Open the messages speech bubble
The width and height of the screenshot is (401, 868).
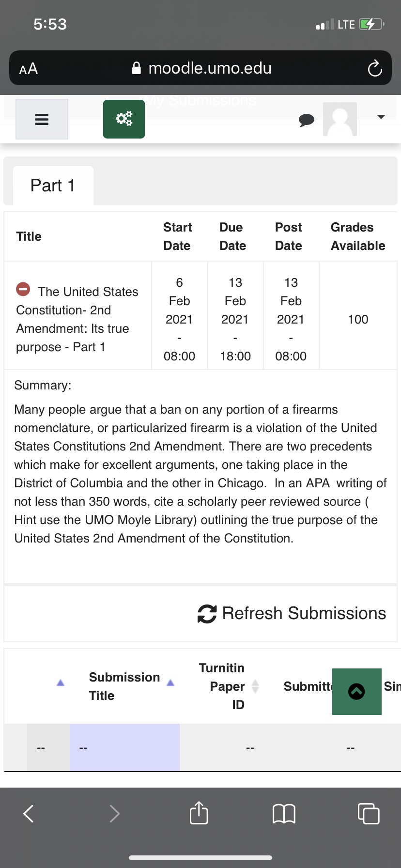[306, 120]
